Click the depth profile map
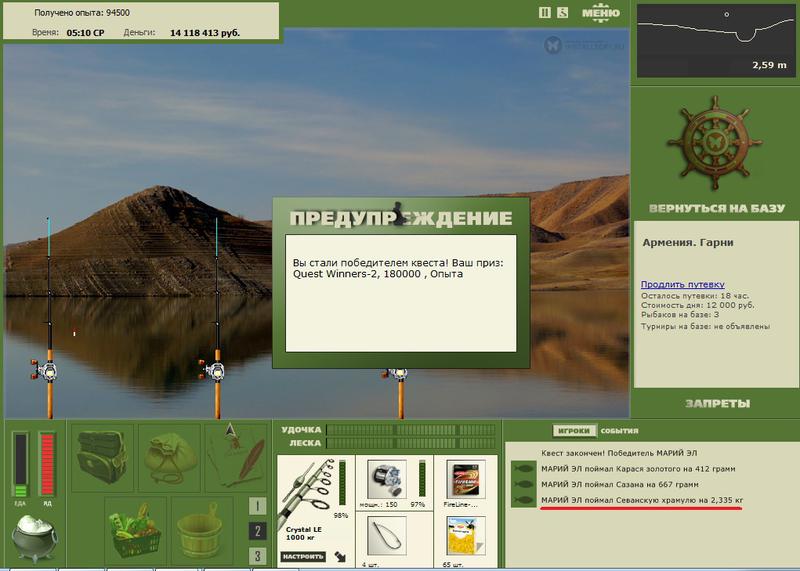The height and width of the screenshot is (571, 800). click(716, 41)
